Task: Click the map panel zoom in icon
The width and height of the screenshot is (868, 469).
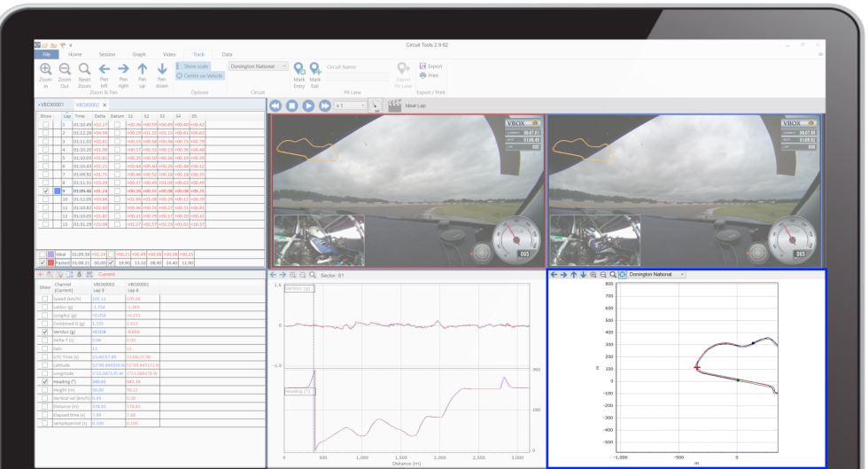Action: (593, 275)
